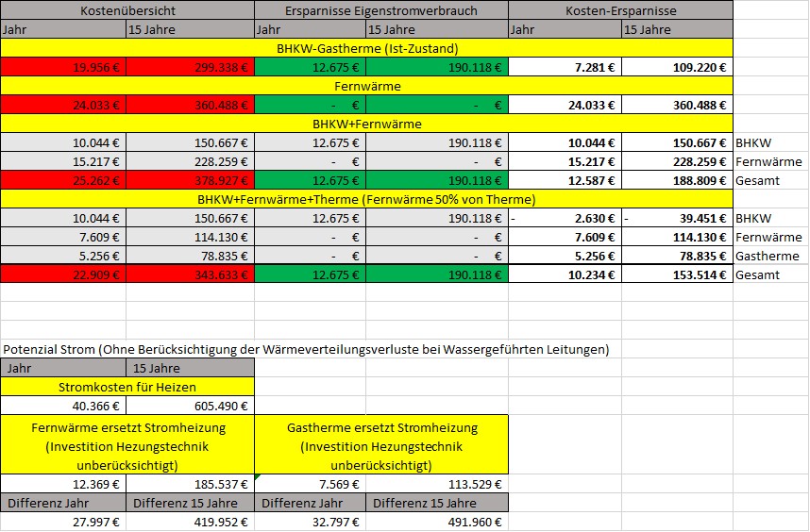This screenshot has height=532, width=810.
Task: Click the Gastherme row label
Action: coord(768,256)
